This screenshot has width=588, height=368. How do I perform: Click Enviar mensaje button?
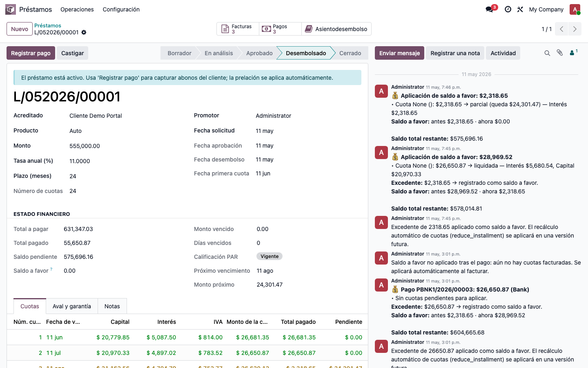click(x=399, y=53)
